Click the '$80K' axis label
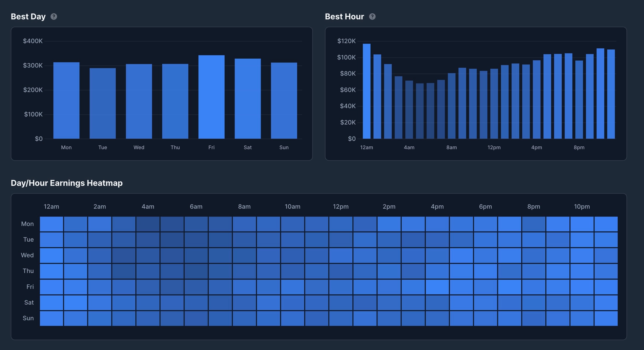 coord(348,74)
